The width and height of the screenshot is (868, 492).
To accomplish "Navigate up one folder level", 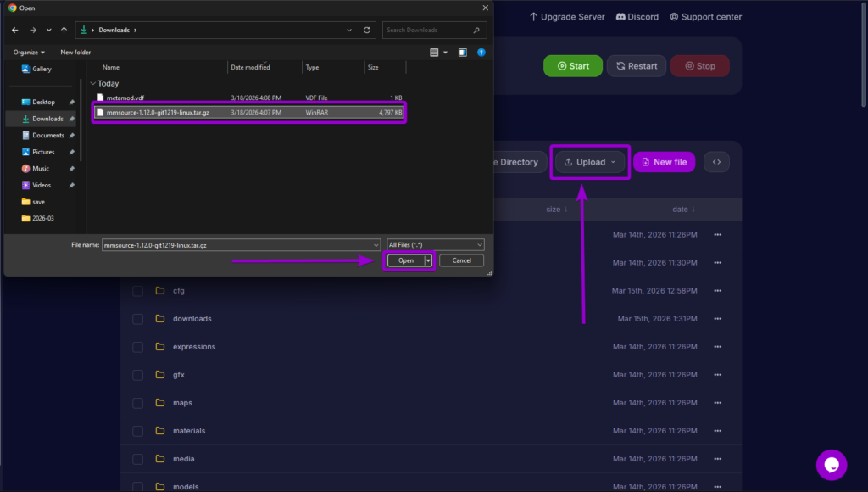I will (x=63, y=30).
